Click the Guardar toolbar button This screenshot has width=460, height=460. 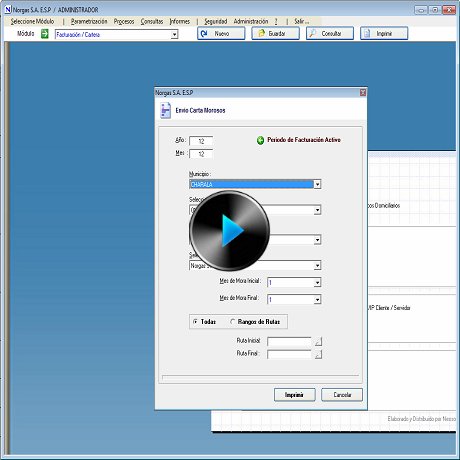[275, 34]
